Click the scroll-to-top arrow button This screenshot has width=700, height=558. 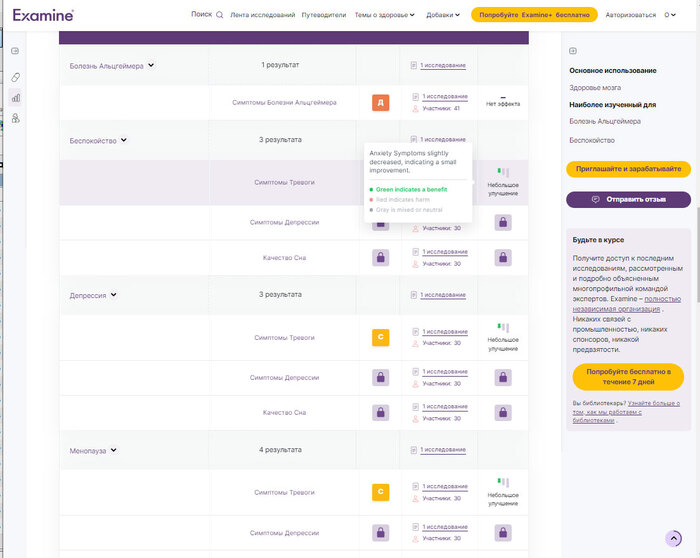click(673, 538)
